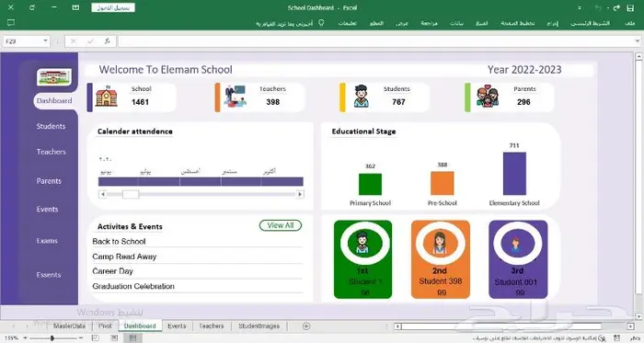
Task: Click the تسجيل الدخول sign-in button
Action: point(113,7)
